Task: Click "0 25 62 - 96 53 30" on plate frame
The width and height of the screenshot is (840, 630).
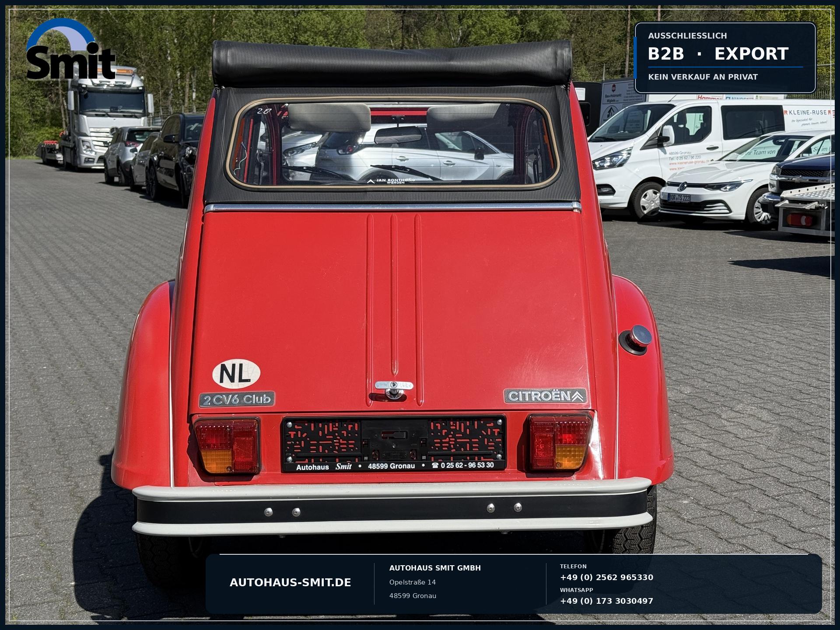Action: point(467,465)
